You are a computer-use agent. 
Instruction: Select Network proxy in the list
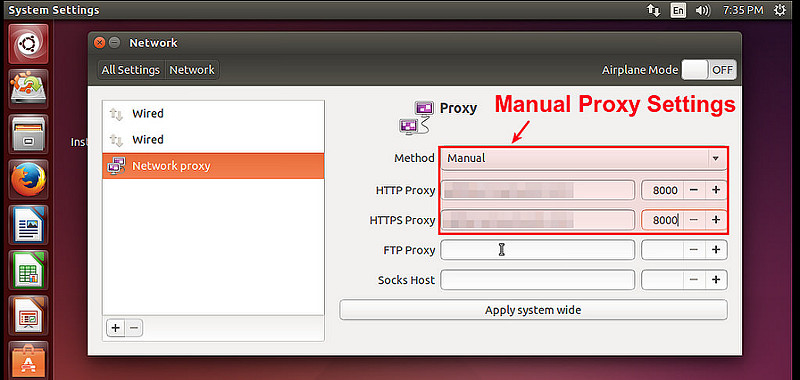[x=213, y=166]
